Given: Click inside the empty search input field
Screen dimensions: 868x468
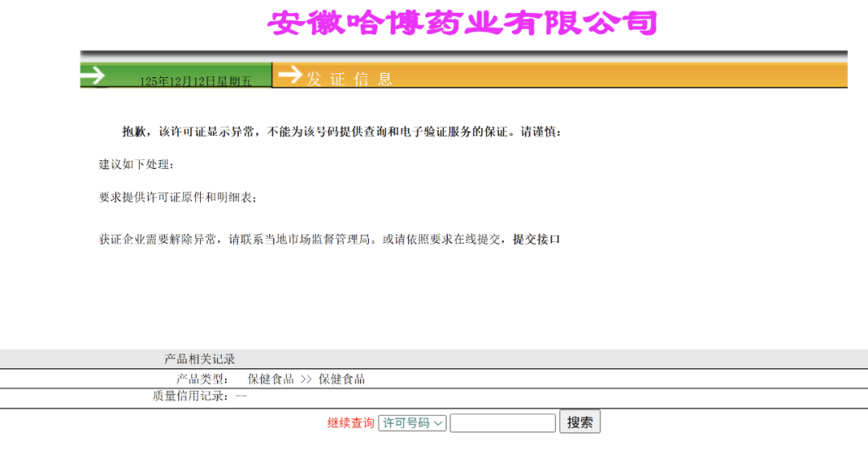Looking at the screenshot, I should click(x=502, y=421).
